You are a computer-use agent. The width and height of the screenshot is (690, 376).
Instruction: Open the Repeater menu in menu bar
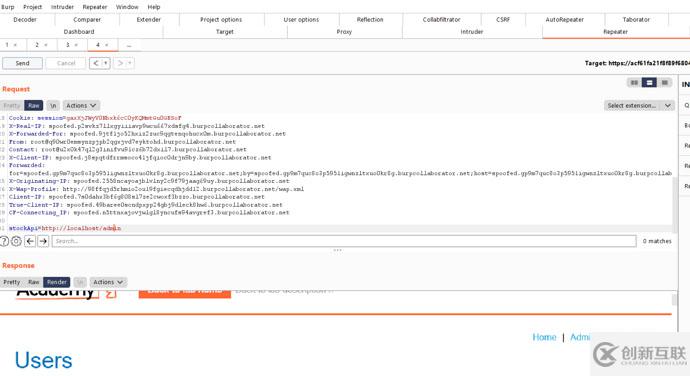pyautogui.click(x=95, y=7)
